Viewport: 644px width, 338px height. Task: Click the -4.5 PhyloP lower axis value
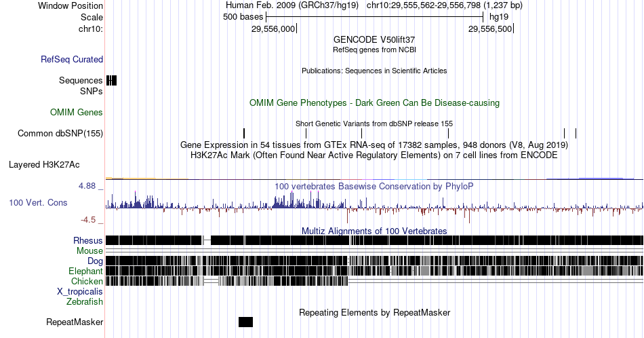[88, 220]
